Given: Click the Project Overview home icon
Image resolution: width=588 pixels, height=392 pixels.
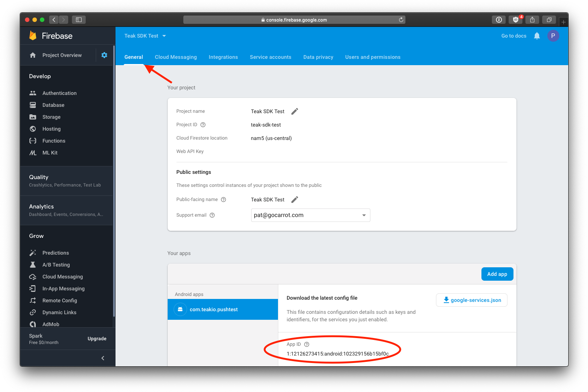Looking at the screenshot, I should pyautogui.click(x=33, y=55).
